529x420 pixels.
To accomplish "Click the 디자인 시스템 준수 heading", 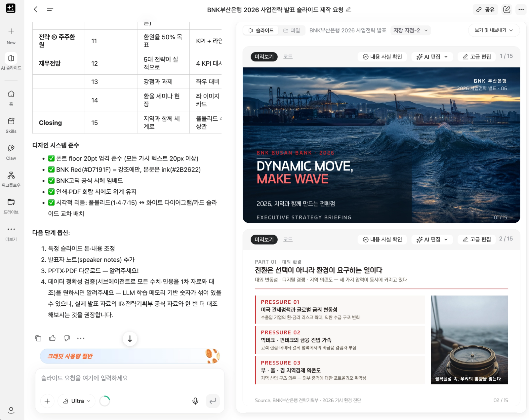I will coord(56,145).
